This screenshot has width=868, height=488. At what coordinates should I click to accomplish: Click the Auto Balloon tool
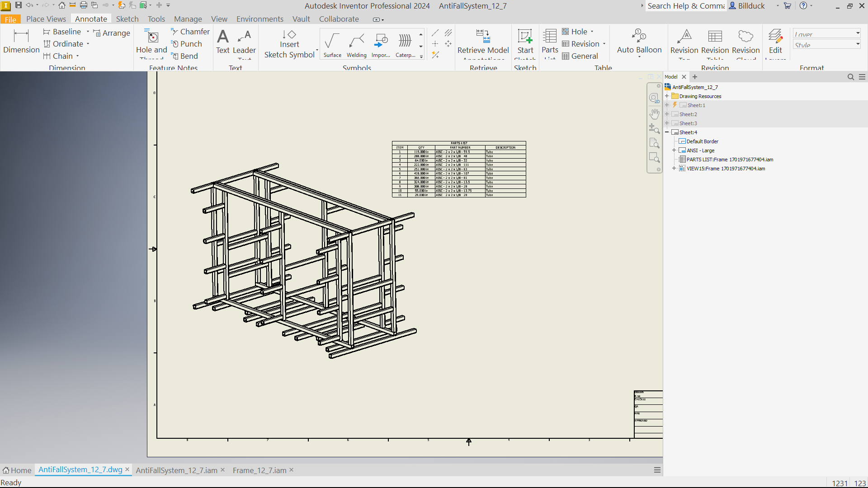point(639,42)
